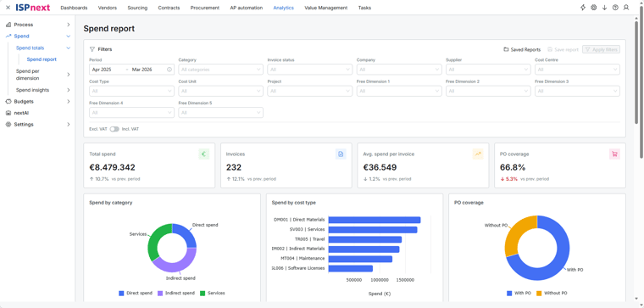
Task: Click the Services legend swatch
Action: pyautogui.click(x=203, y=294)
